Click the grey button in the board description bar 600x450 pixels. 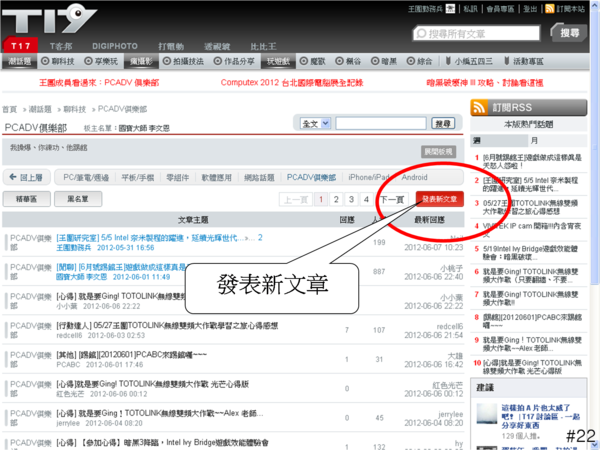click(439, 152)
